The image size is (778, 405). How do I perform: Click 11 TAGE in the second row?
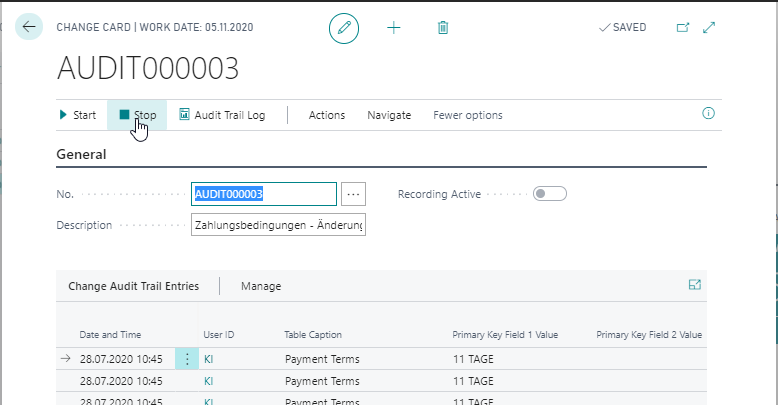coord(473,381)
